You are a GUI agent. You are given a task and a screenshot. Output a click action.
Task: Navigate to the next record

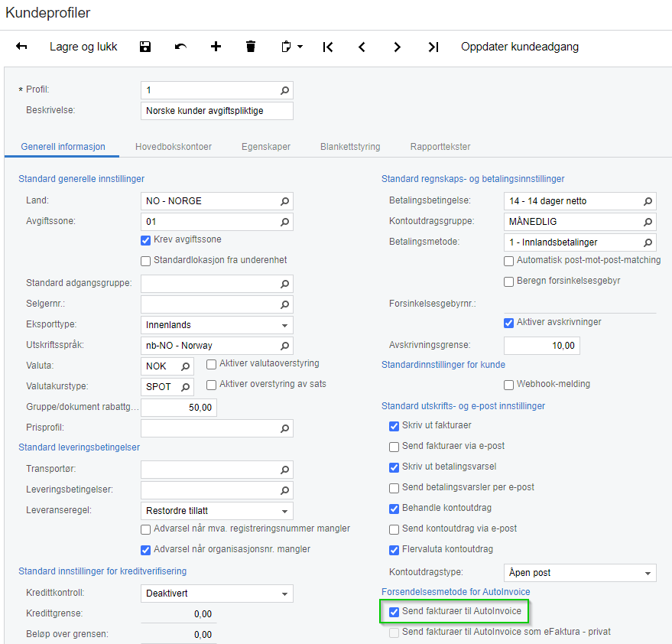398,47
